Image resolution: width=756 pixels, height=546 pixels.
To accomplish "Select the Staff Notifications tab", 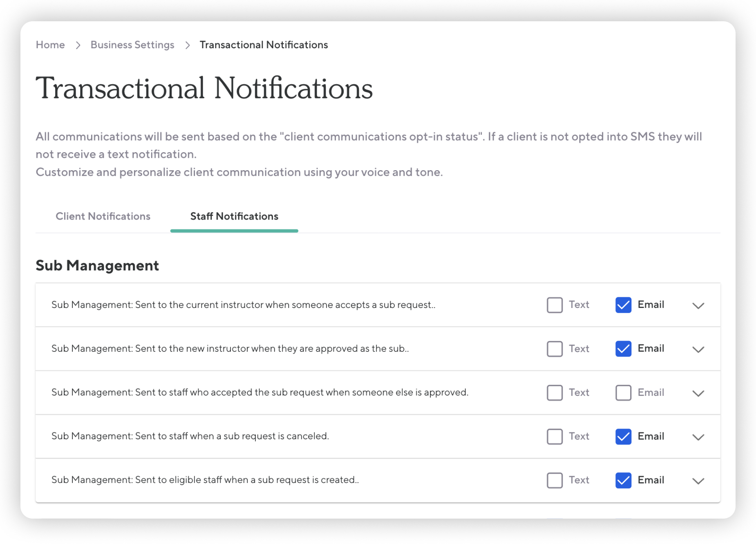I will (x=234, y=216).
